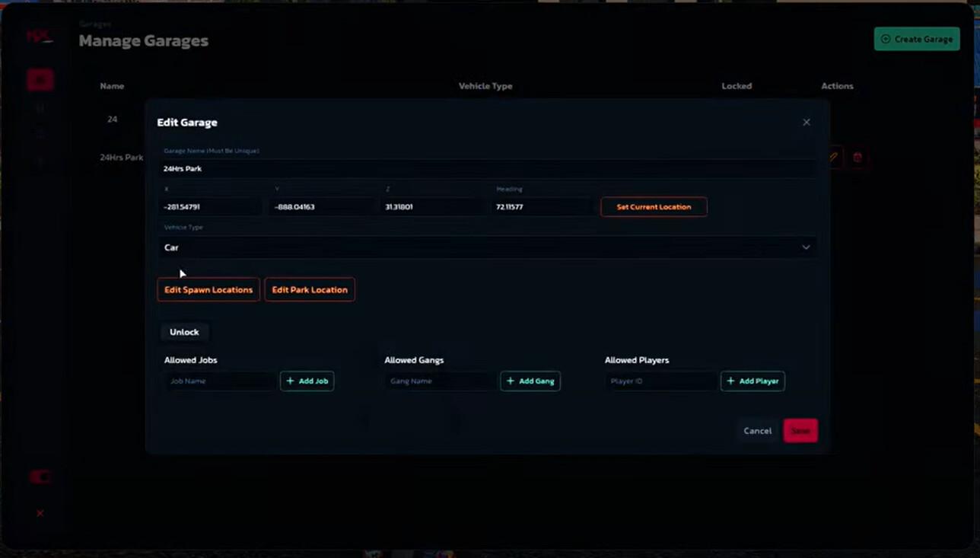The image size is (980, 558).
Task: Click the Heading value field
Action: tap(542, 206)
